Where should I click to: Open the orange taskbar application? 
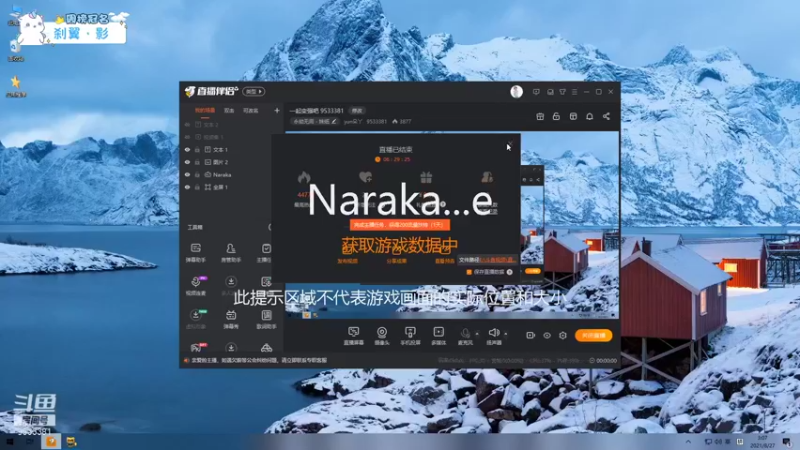pos(51,442)
